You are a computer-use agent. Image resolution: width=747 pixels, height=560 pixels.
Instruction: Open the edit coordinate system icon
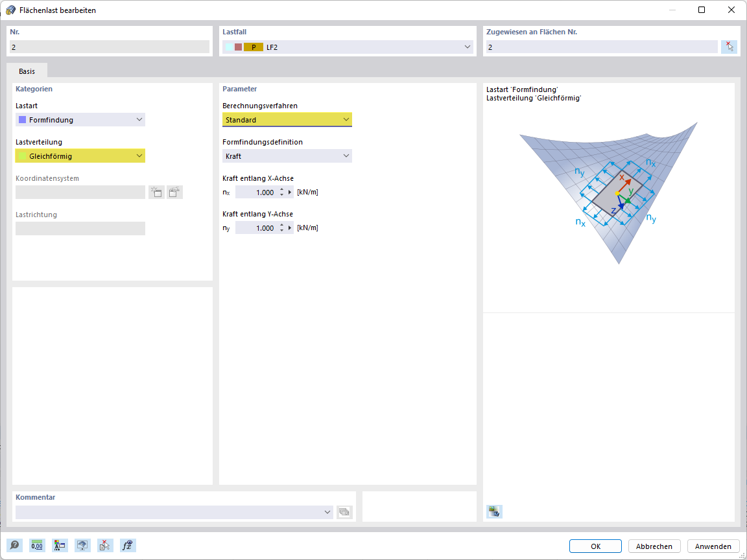[174, 192]
